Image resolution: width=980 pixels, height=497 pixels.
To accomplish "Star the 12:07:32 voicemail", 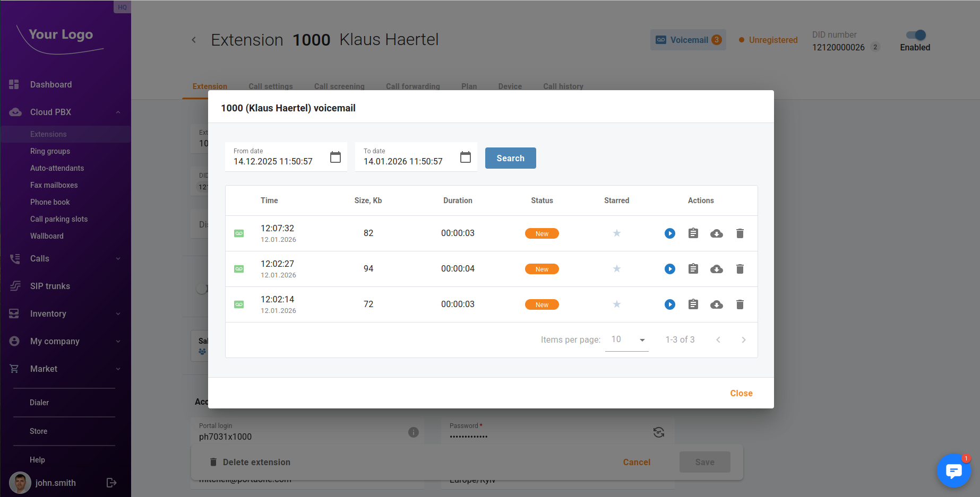I will tap(616, 233).
